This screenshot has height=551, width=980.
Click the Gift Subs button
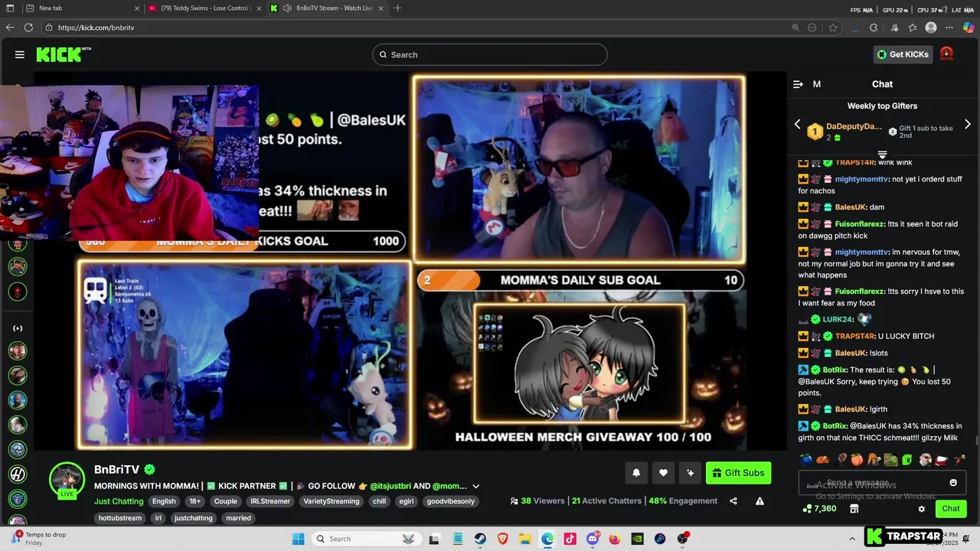tap(738, 473)
